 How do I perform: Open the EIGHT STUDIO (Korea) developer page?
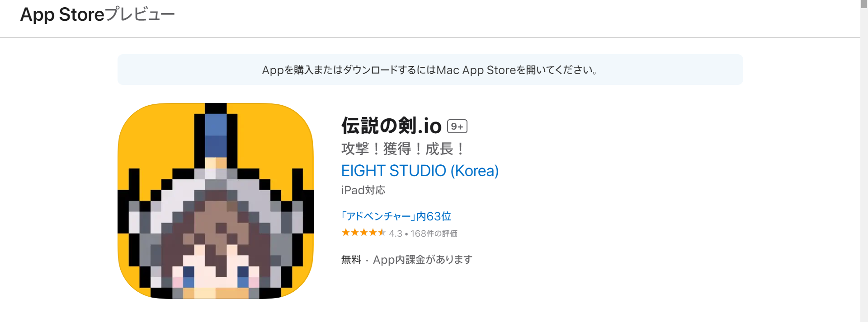click(x=420, y=171)
